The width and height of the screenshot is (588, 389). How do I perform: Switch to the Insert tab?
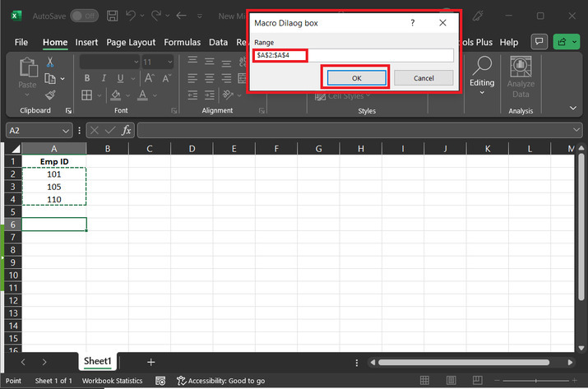pyautogui.click(x=86, y=43)
